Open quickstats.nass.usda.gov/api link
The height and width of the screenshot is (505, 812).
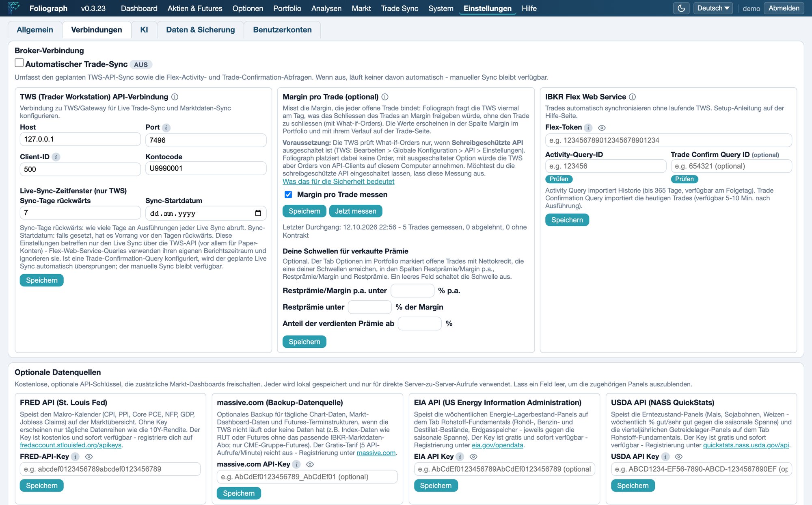(x=746, y=445)
